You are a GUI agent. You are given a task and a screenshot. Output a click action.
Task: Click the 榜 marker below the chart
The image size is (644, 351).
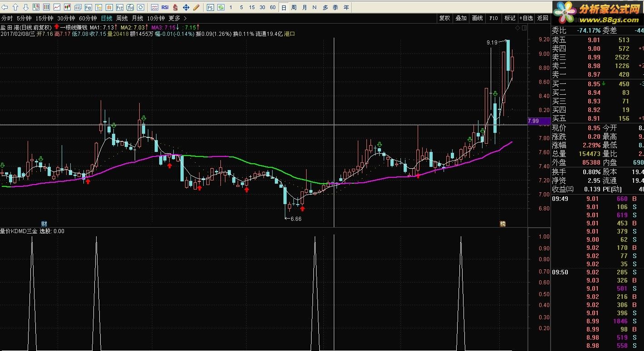click(503, 224)
